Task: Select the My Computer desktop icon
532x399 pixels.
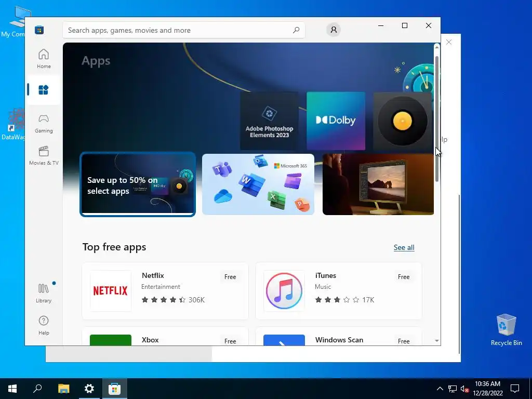Action: point(14,21)
